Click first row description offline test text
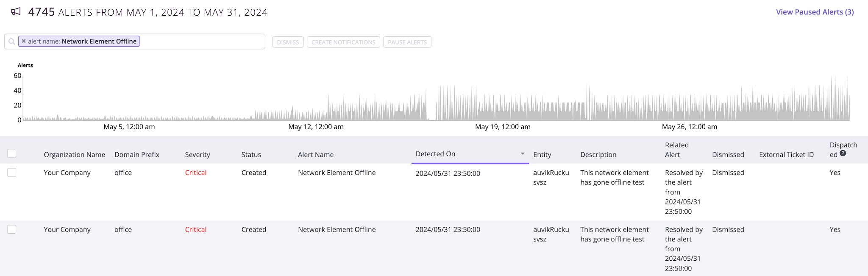868x276 pixels. [614, 177]
